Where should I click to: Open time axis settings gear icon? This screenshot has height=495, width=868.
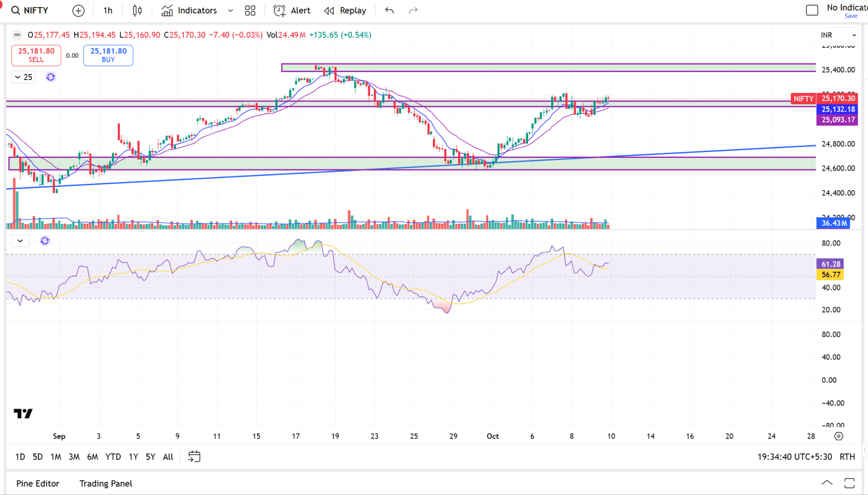[x=839, y=436]
